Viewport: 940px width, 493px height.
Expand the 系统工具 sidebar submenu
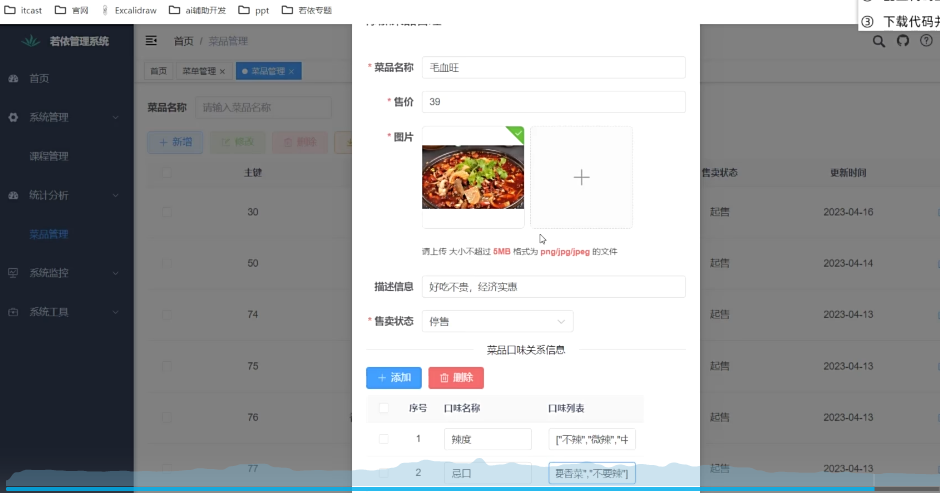(116, 312)
